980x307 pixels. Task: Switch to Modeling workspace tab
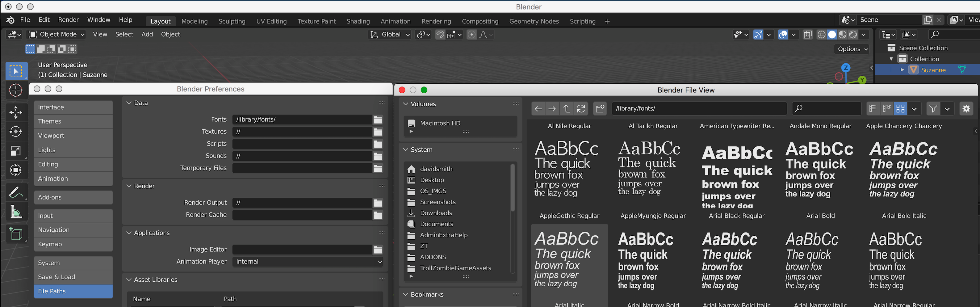195,21
